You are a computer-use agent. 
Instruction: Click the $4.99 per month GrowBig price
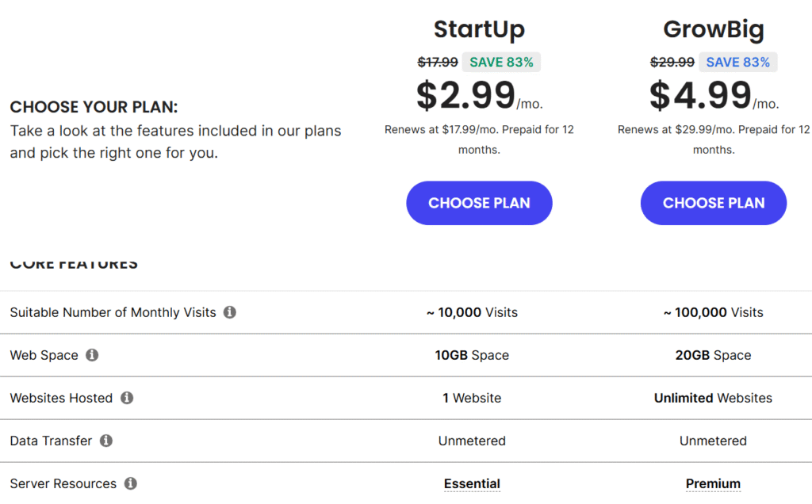(714, 96)
